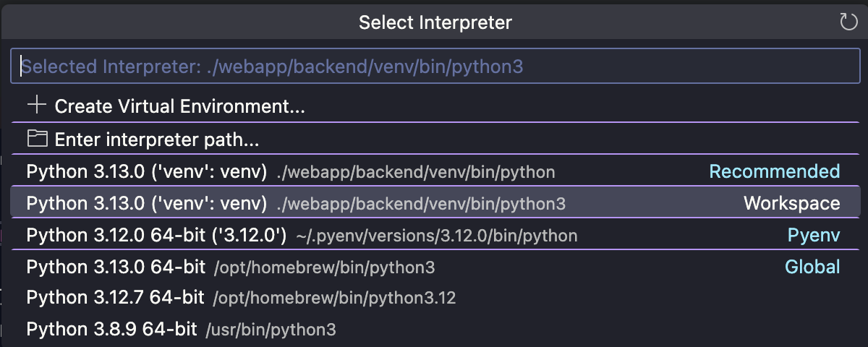Focus the Selected Interpreter search field
Screen dimensions: 868x347
tap(434, 67)
